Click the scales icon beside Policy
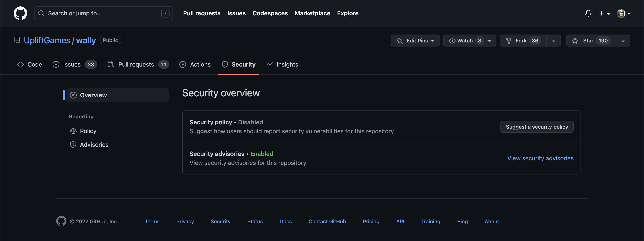The width and height of the screenshot is (644, 241). click(73, 131)
